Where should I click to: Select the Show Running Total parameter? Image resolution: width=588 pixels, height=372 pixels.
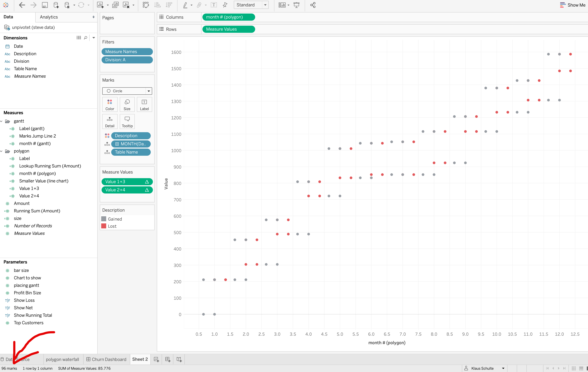[x=33, y=315]
